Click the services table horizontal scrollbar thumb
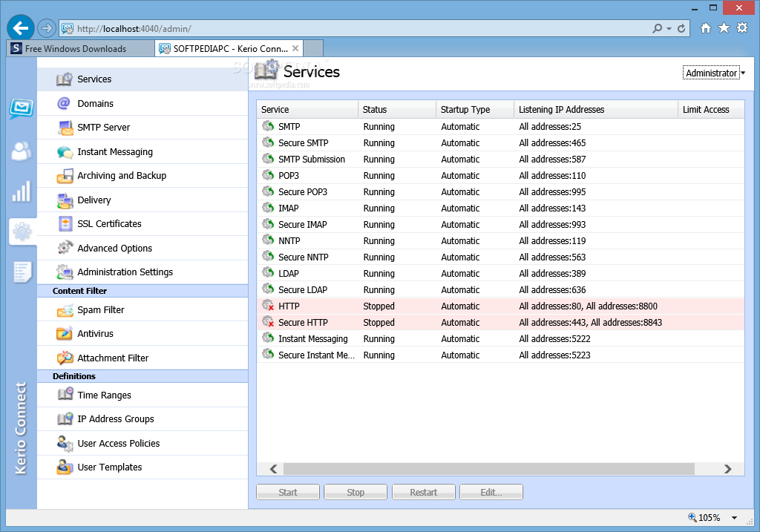Screen dimensions: 760x532 point(489,469)
